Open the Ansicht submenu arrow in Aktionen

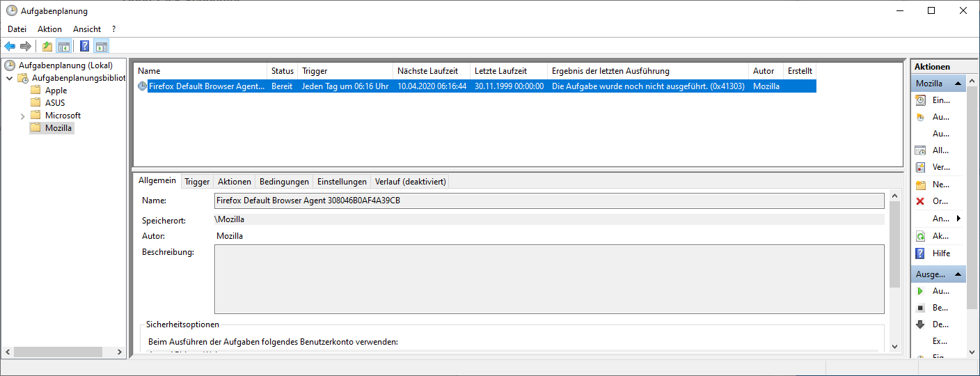958,219
